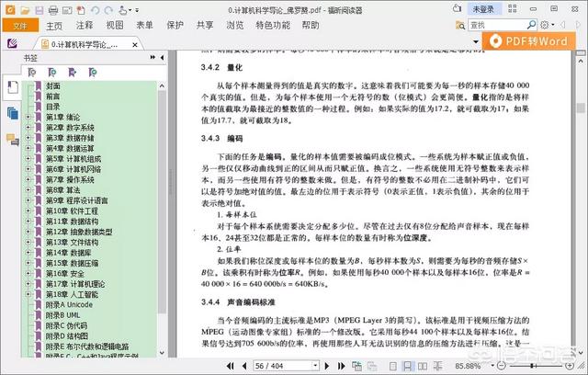Open the page number dropdown arrow
The width and height of the screenshot is (588, 375).
(315, 365)
